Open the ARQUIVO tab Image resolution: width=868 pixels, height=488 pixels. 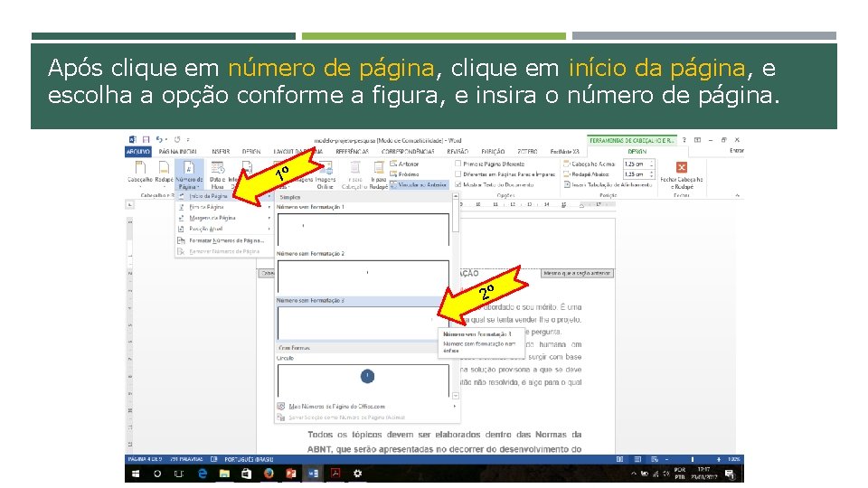coord(137,152)
